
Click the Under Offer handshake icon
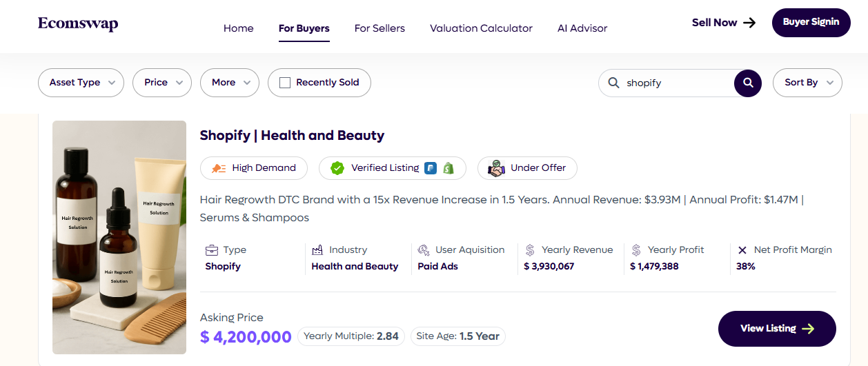(496, 168)
